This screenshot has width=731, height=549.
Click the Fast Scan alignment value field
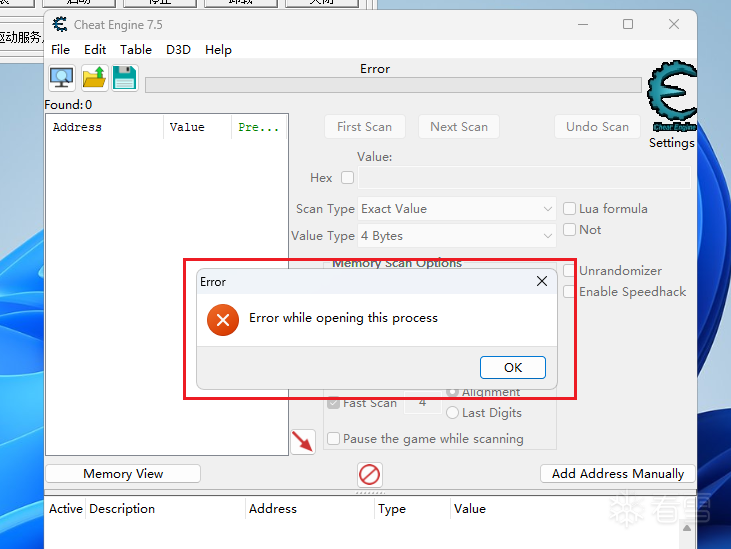[422, 403]
